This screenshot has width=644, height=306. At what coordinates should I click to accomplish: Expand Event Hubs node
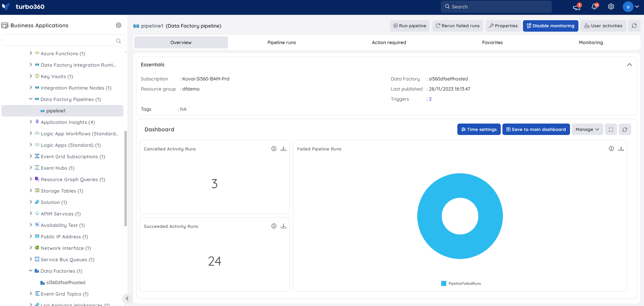coord(31,168)
